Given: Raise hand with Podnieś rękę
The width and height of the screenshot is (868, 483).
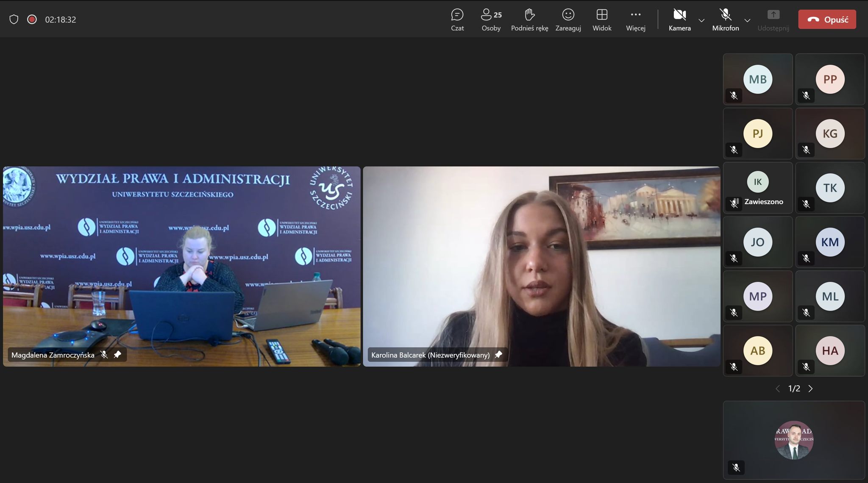Looking at the screenshot, I should click(x=529, y=19).
